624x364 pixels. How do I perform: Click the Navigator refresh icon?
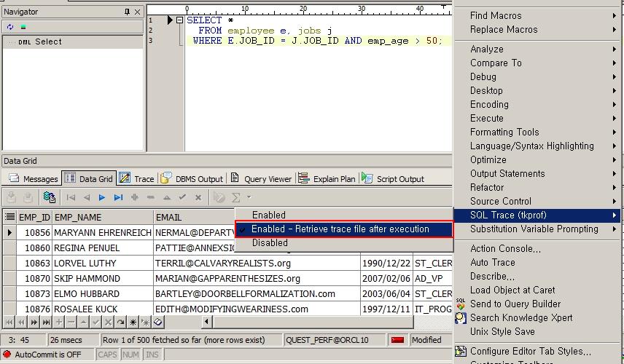(10, 27)
